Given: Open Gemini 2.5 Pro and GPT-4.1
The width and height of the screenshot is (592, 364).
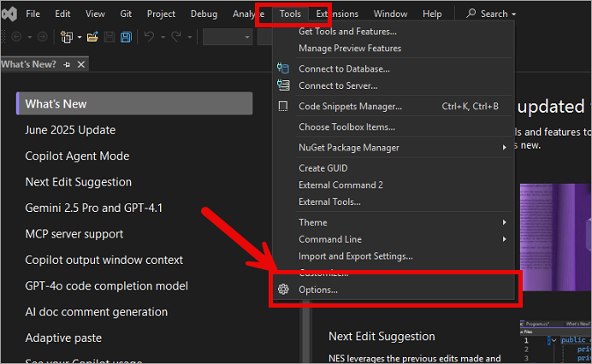Looking at the screenshot, I should coord(93,208).
